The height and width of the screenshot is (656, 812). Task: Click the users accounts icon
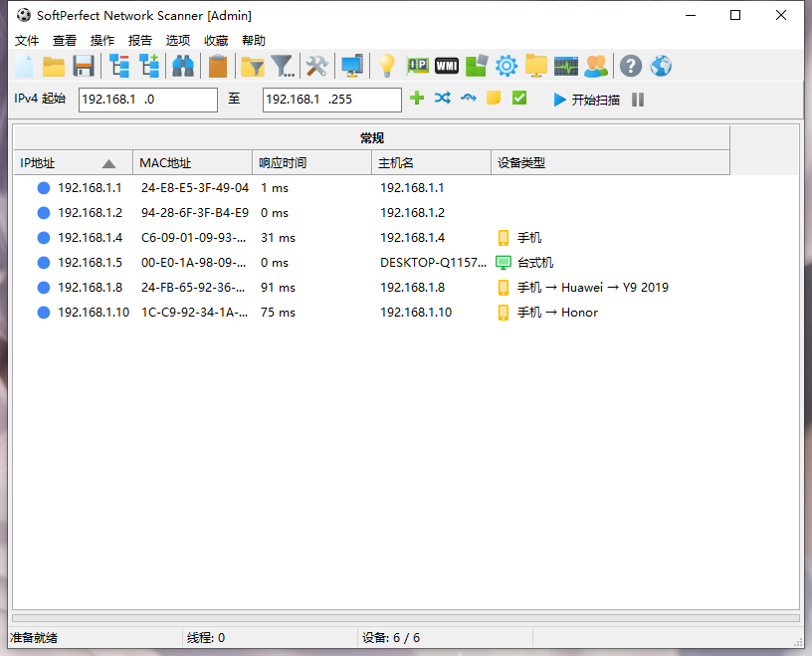click(x=596, y=66)
